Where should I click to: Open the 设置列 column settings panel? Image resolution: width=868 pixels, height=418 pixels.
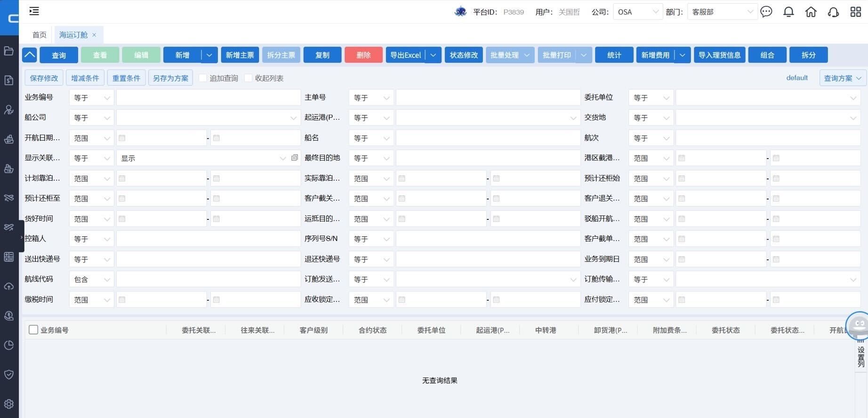pos(861,356)
